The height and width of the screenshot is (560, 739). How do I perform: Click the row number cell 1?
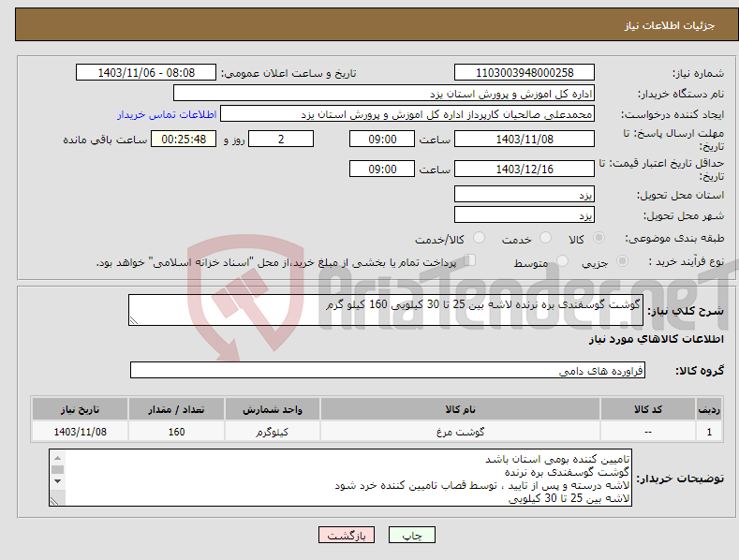pos(709,432)
